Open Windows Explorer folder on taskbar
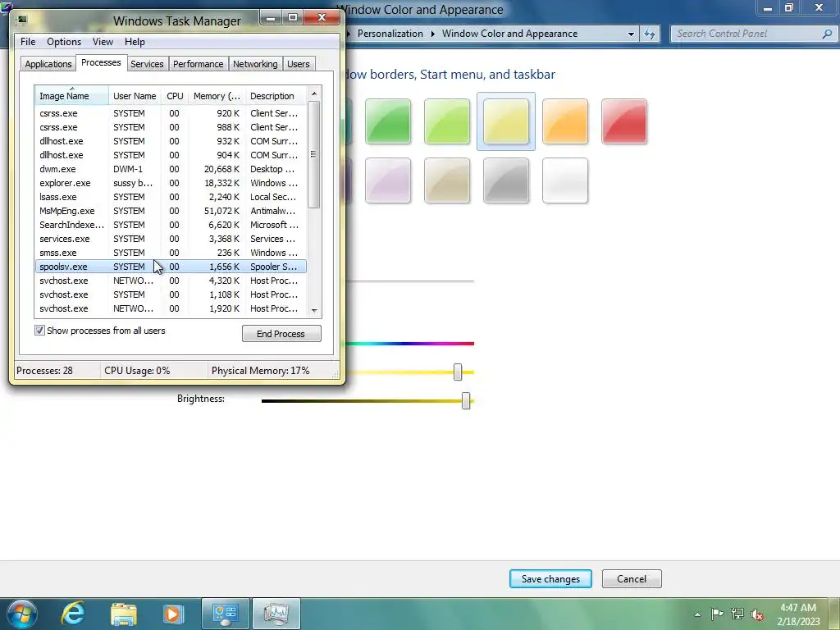The width and height of the screenshot is (840, 630). click(124, 614)
